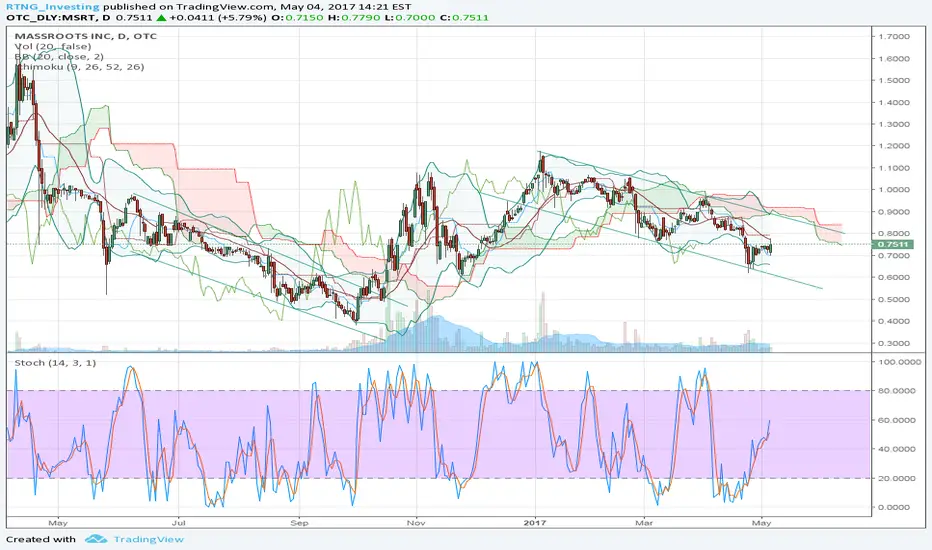Viewport: 932px width, 550px height.
Task: Click the 2017 label on time axis
Action: click(535, 523)
